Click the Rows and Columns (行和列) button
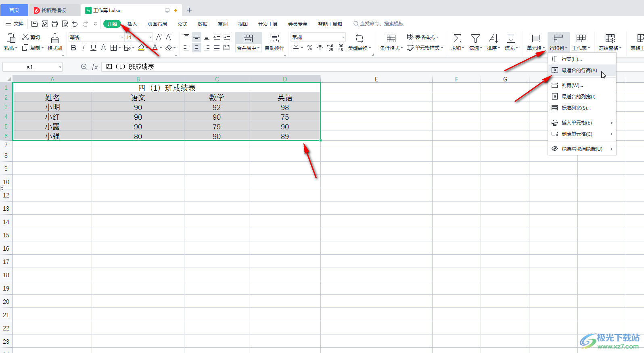644x353 pixels. (558, 42)
